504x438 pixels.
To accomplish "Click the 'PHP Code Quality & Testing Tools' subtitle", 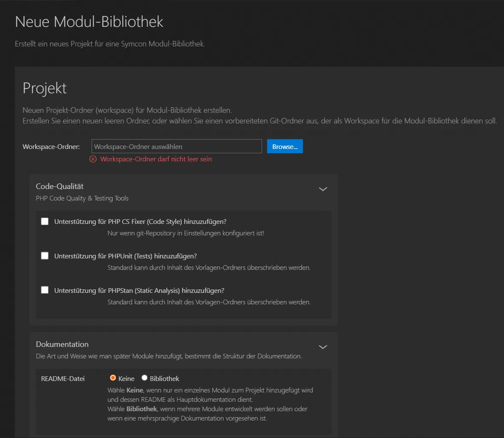I will click(x=82, y=198).
